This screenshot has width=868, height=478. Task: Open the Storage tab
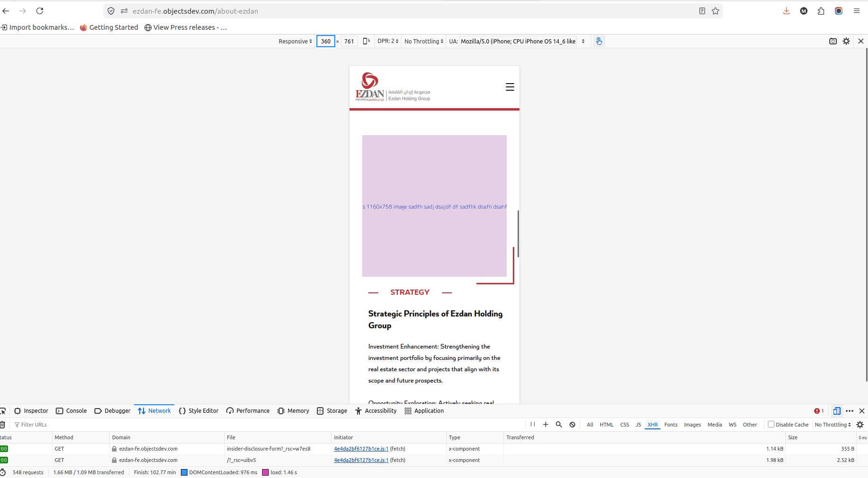(x=332, y=411)
